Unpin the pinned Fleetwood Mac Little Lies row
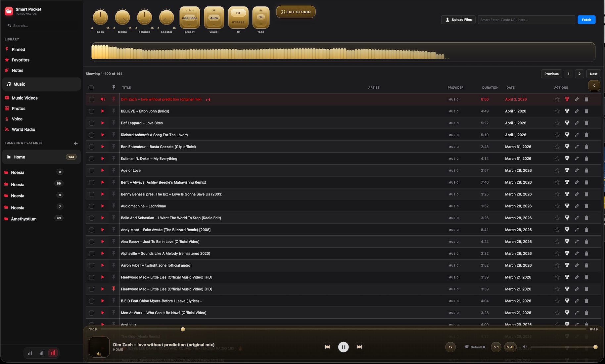Image resolution: width=605 pixels, height=364 pixels. (x=114, y=289)
